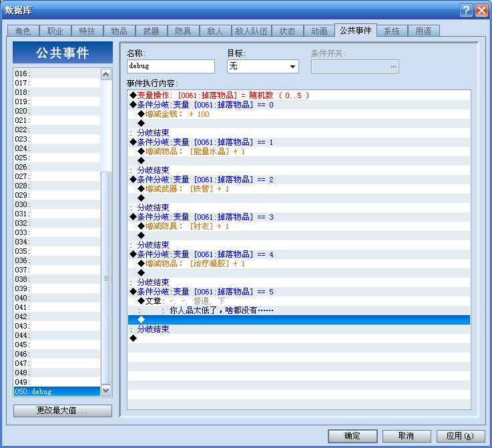
Task: Select list entry 043:
Action: tap(57, 326)
